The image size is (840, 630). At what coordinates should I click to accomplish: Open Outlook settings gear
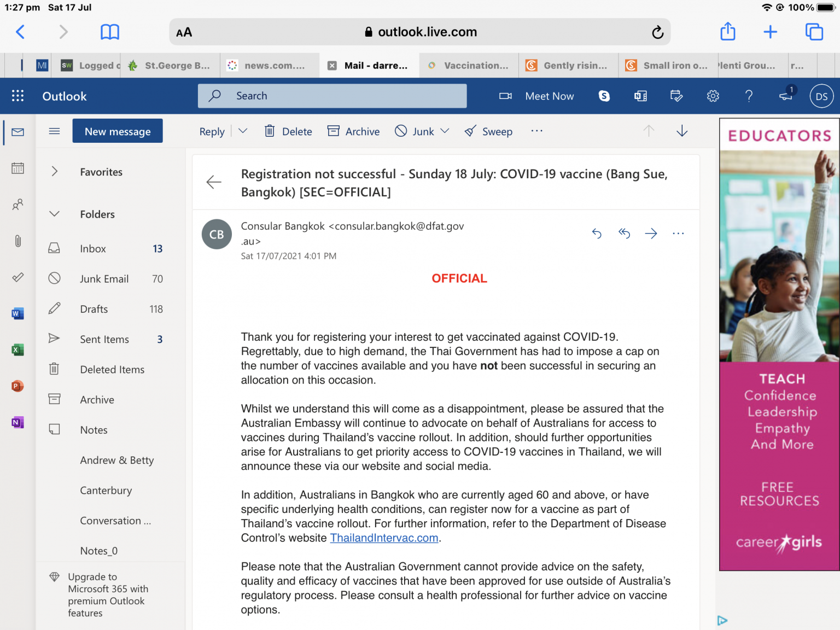click(x=713, y=96)
